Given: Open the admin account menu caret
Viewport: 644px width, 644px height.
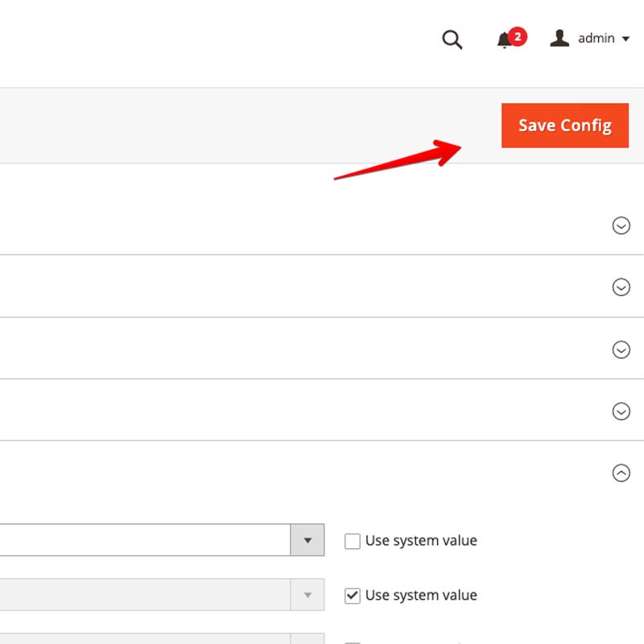Looking at the screenshot, I should coord(625,39).
